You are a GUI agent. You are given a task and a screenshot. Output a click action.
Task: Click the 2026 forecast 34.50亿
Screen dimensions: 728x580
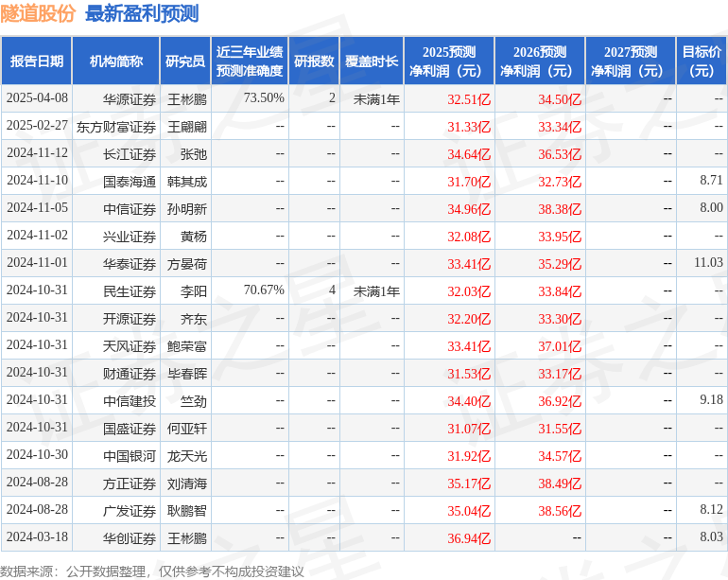[560, 99]
